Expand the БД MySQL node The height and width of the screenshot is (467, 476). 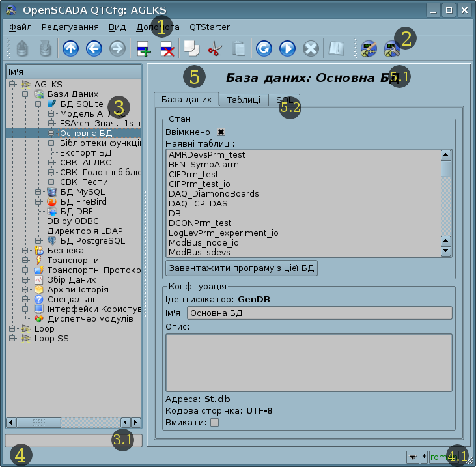[38, 192]
